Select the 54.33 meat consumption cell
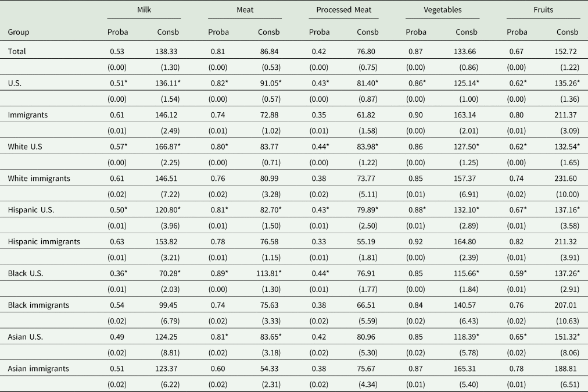Screen dimensions: 588x392 [268, 368]
